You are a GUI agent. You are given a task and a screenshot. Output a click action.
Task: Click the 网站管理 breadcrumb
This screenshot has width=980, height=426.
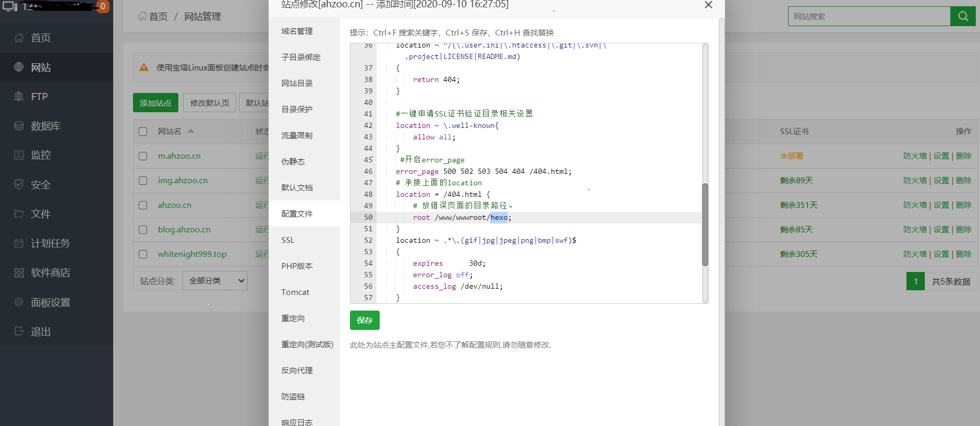(202, 17)
